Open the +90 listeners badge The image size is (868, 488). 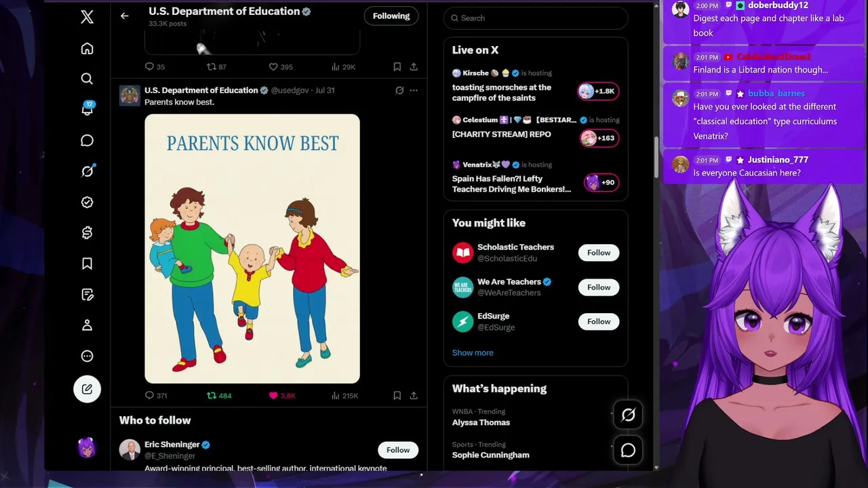[x=601, y=182]
